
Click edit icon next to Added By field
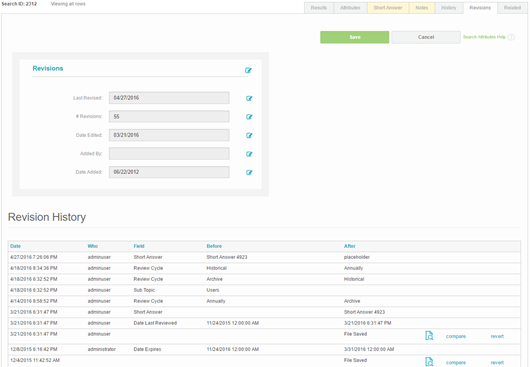249,154
